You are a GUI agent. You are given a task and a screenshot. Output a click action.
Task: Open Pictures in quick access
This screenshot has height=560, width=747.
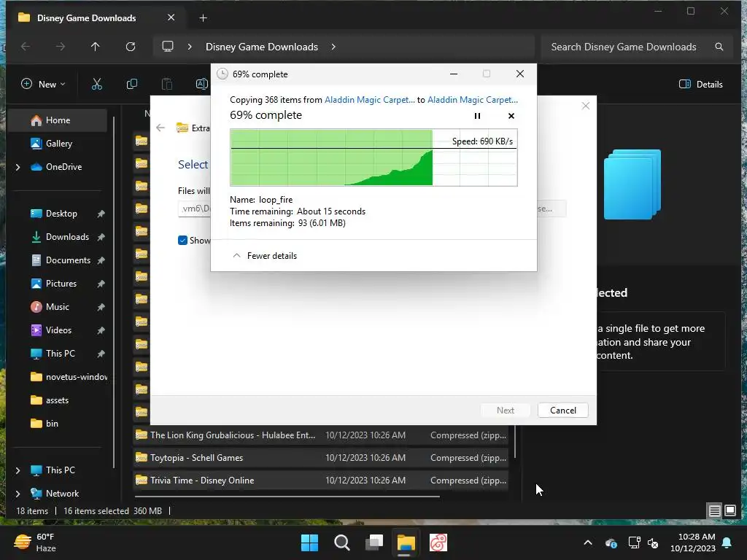click(61, 284)
